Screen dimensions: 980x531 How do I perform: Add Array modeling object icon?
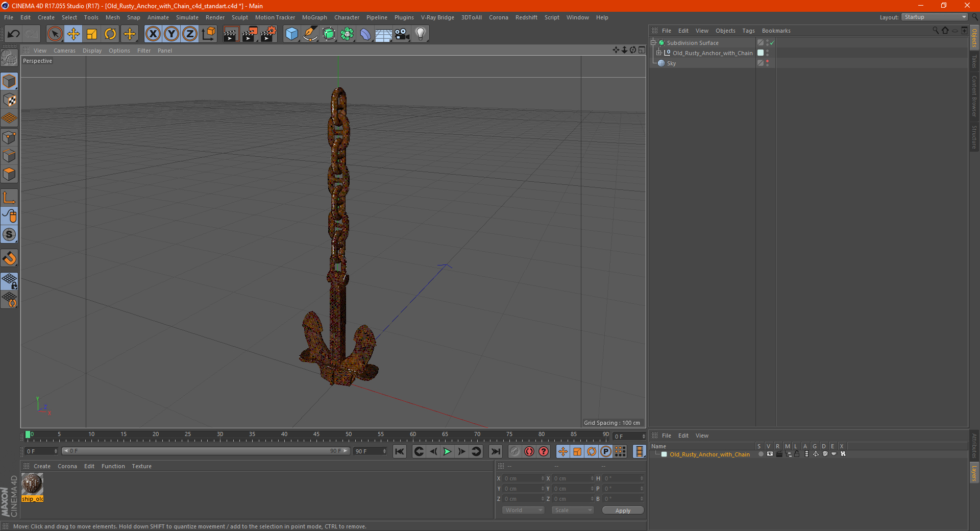click(347, 34)
